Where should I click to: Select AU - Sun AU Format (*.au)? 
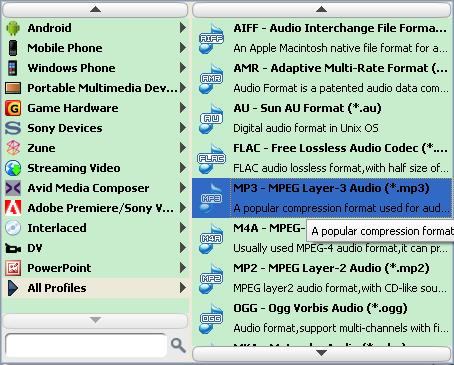(322, 118)
